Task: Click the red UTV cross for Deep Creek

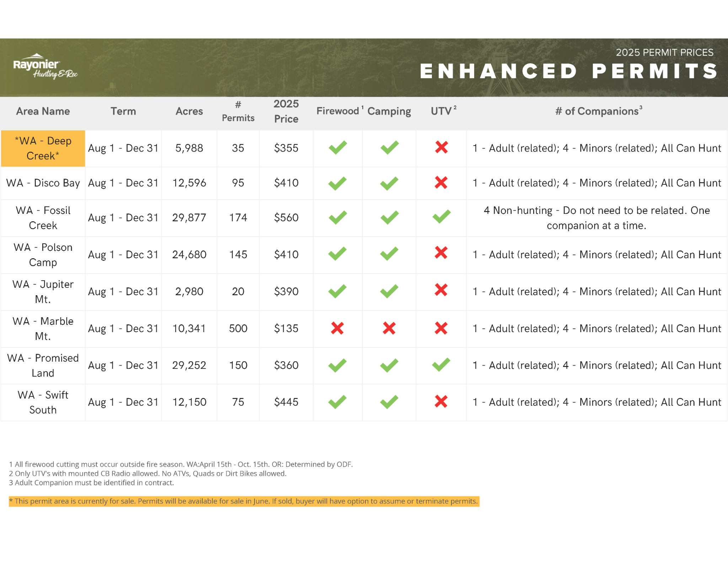Action: (x=441, y=147)
